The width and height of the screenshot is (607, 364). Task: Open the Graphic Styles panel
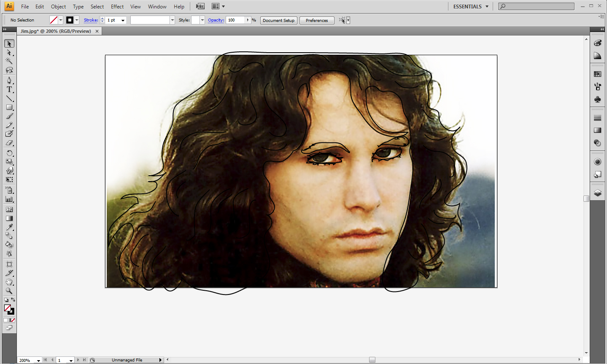[597, 174]
